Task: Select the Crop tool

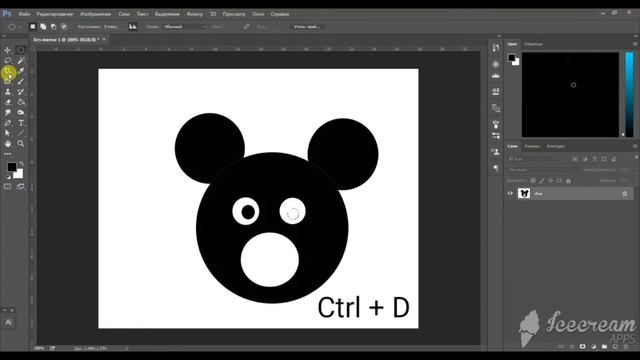Action: click(x=7, y=72)
